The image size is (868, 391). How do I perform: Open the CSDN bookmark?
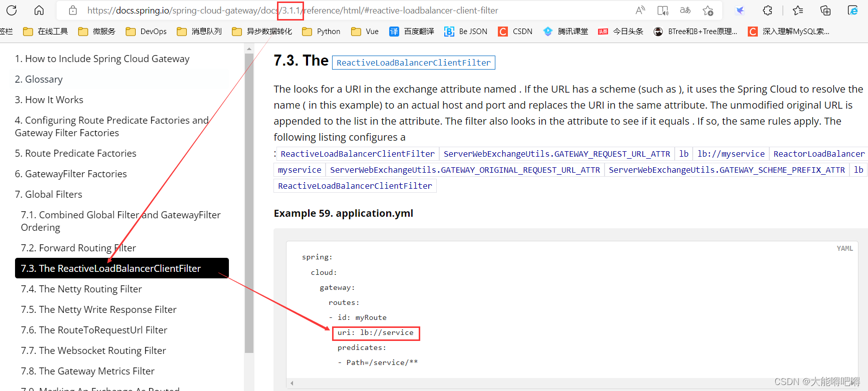[x=515, y=31]
